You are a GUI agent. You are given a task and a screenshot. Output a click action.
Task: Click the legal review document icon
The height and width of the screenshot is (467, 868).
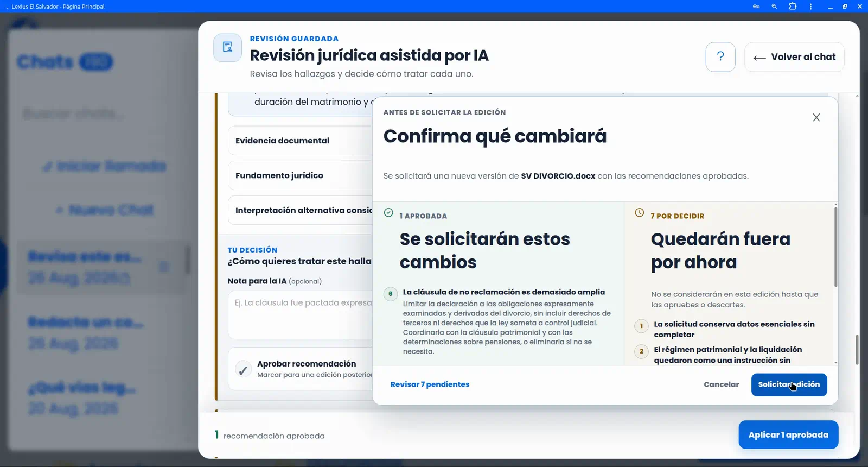coord(227,47)
